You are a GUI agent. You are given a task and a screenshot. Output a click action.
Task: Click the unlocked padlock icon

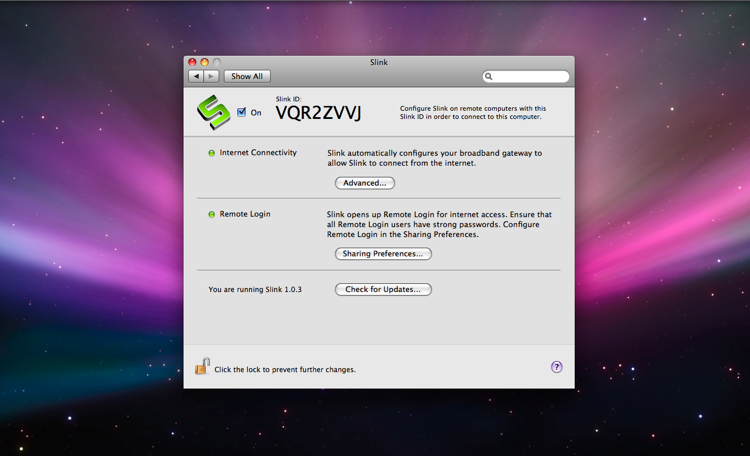click(202, 367)
